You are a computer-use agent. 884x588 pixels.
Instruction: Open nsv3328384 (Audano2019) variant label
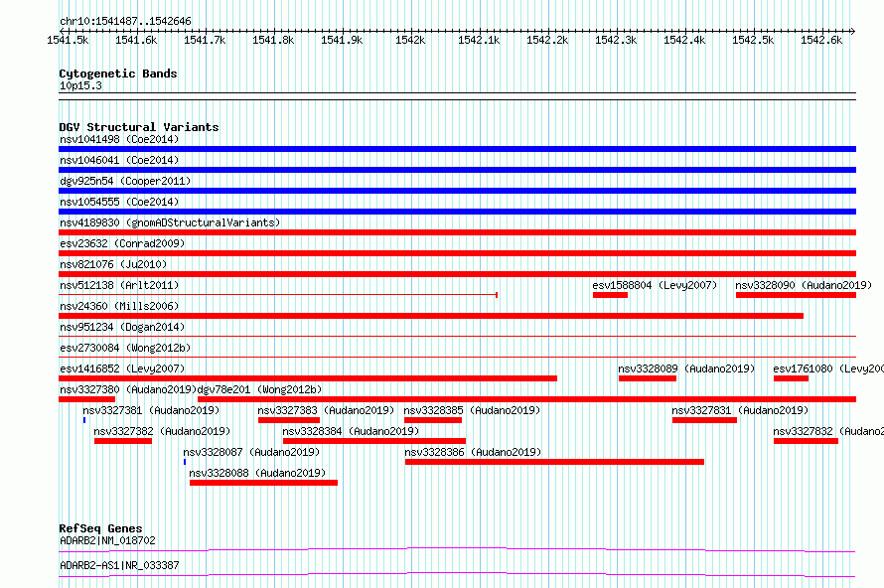[x=351, y=431]
